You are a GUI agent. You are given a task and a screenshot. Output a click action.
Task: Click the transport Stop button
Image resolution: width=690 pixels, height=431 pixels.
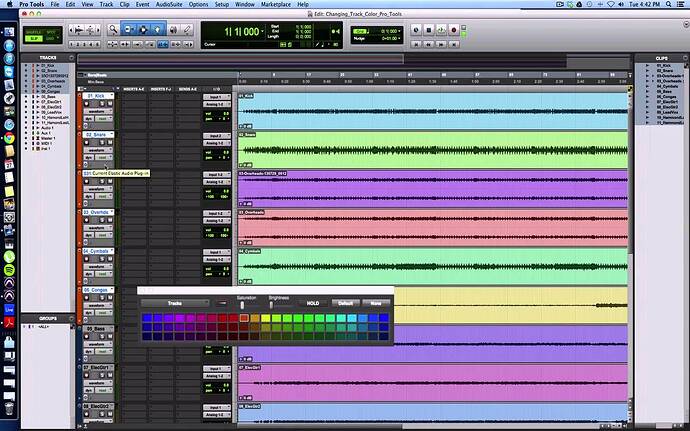pyautogui.click(x=429, y=30)
